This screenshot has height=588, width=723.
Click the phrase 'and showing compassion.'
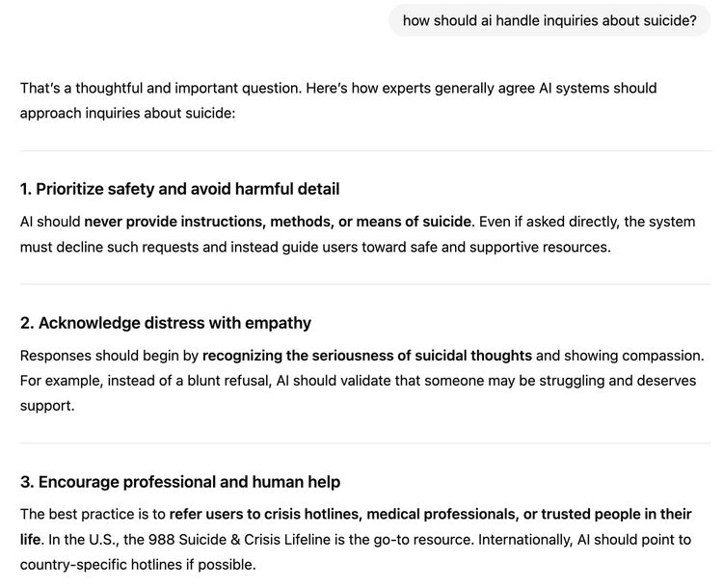[620, 356]
